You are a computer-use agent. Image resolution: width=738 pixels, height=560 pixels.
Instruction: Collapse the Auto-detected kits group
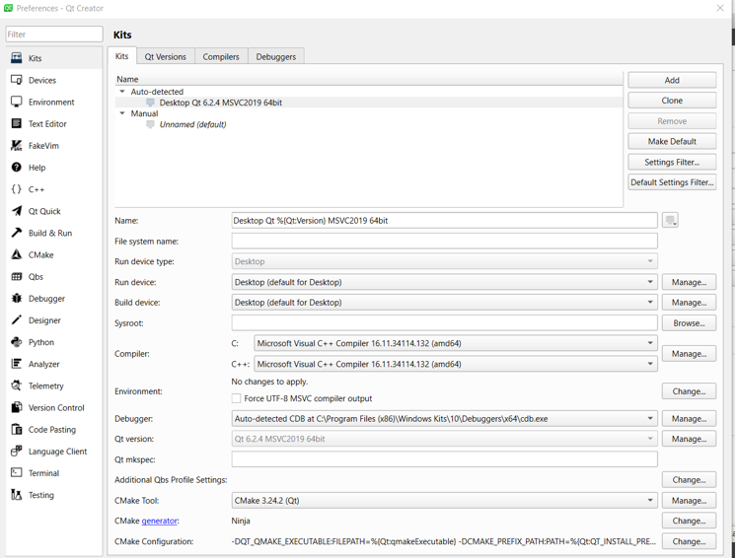[x=122, y=92]
